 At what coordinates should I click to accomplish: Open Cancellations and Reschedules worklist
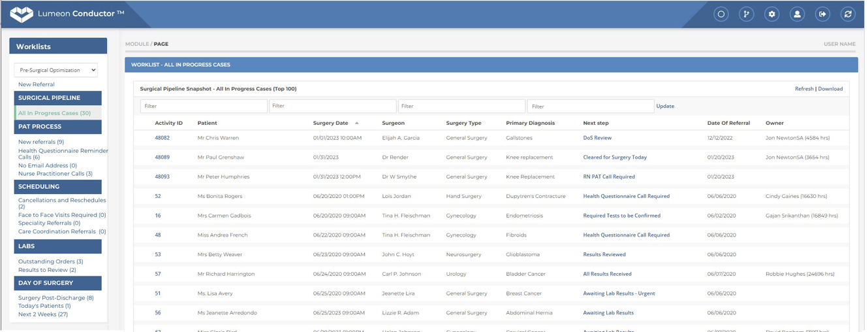click(x=62, y=204)
